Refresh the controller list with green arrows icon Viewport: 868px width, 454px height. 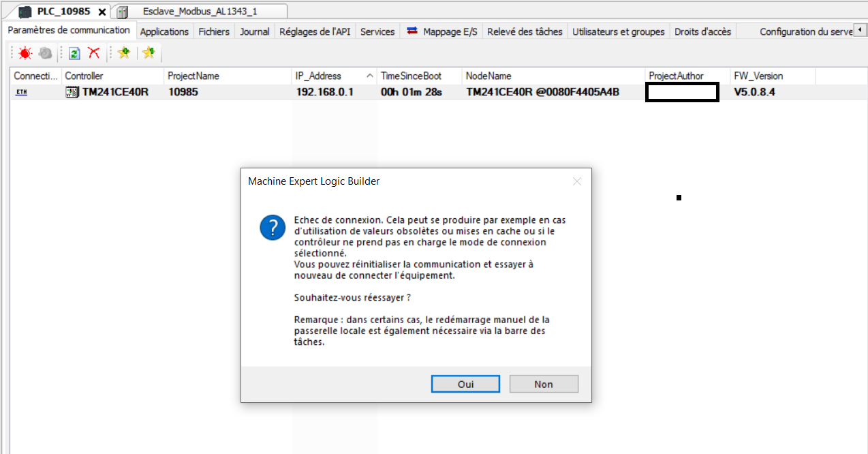click(75, 53)
